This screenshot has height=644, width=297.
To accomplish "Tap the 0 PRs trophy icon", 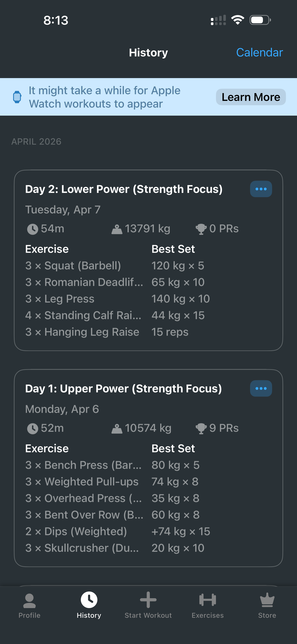I will point(201,229).
